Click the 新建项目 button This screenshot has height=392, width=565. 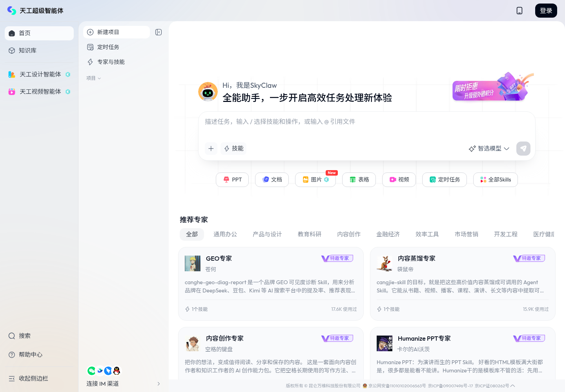tap(117, 32)
